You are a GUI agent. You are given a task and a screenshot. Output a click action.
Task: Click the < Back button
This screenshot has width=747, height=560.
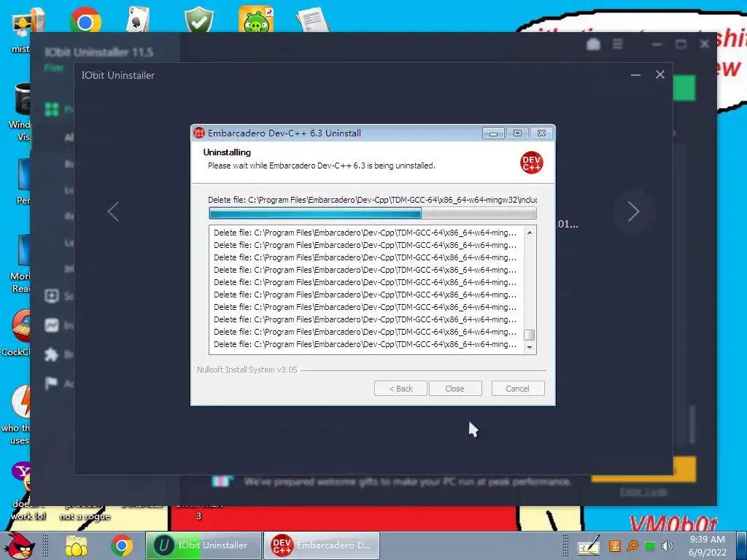[400, 389]
